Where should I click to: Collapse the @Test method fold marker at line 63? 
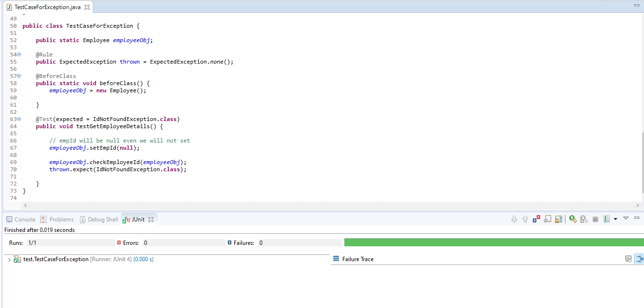point(19,119)
